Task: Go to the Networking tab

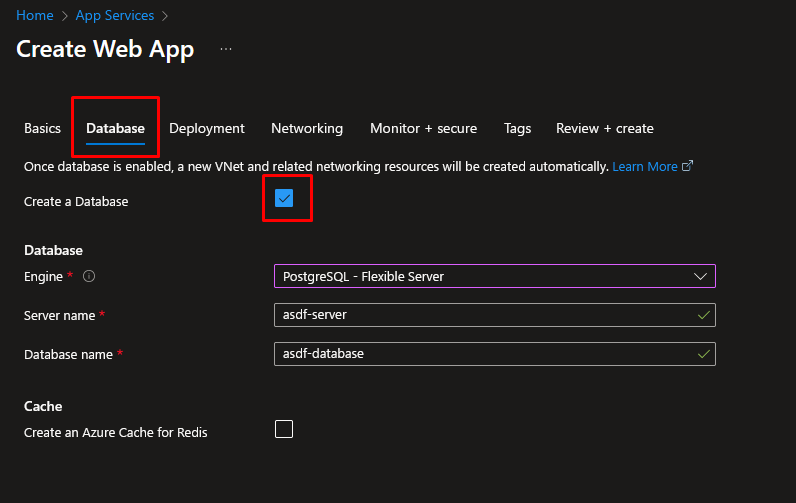Action: click(x=307, y=128)
